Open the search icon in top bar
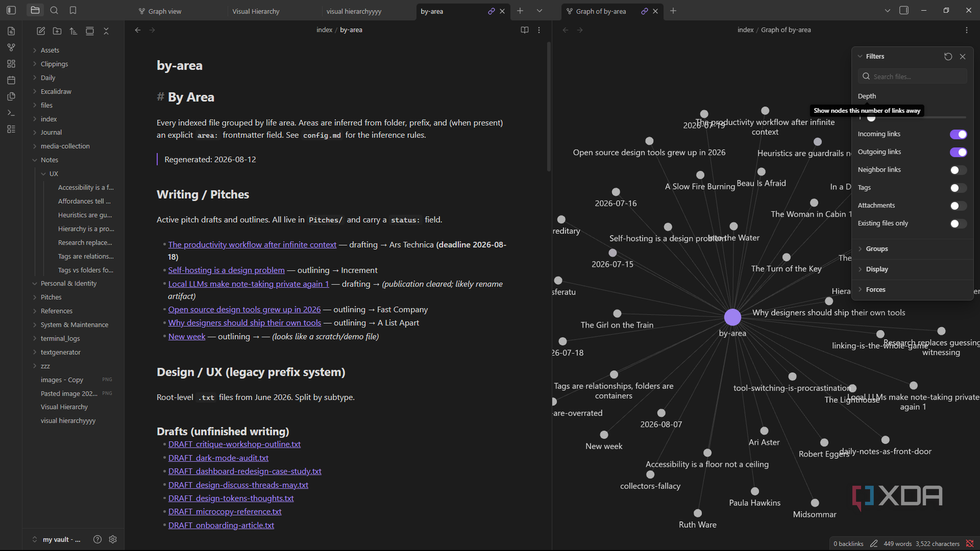The width and height of the screenshot is (980, 551). click(x=54, y=11)
